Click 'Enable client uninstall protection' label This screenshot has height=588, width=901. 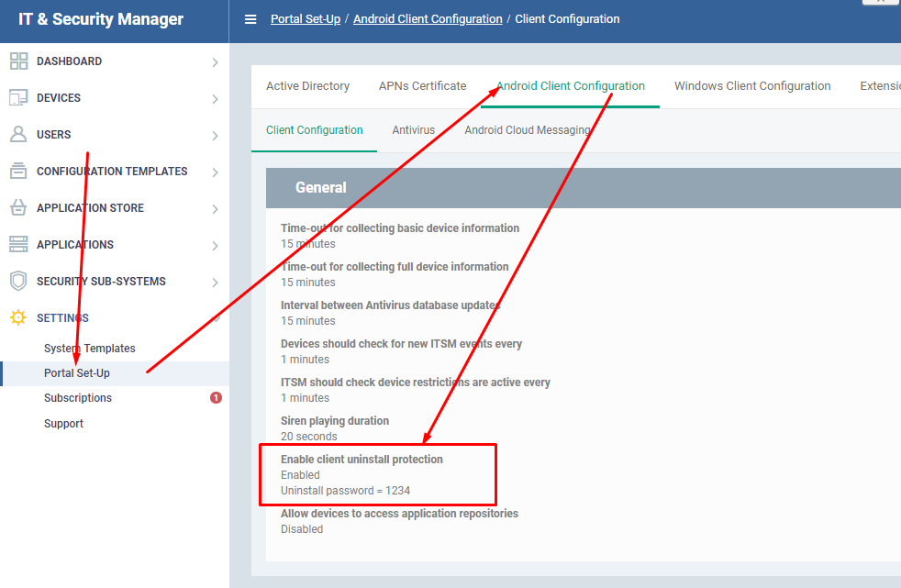(362, 460)
